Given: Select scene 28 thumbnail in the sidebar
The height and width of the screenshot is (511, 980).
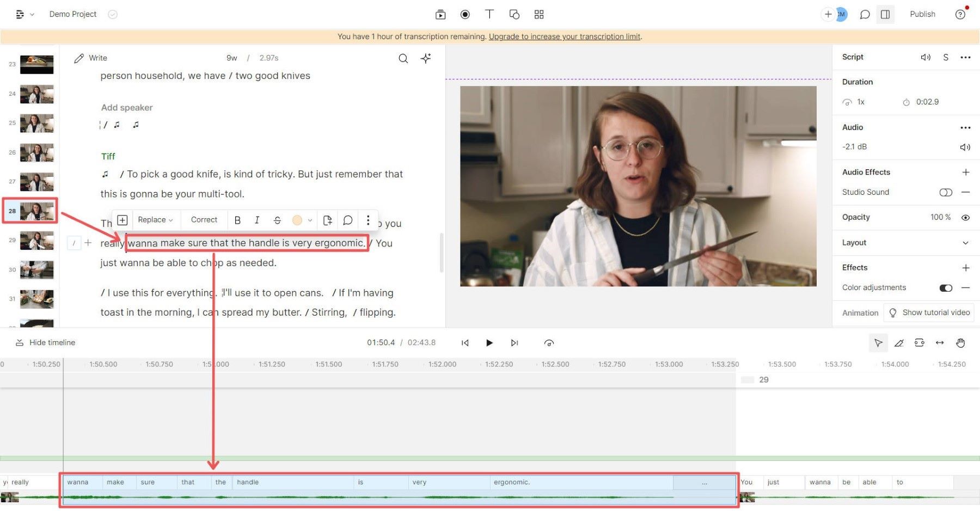Looking at the screenshot, I should tap(36, 211).
